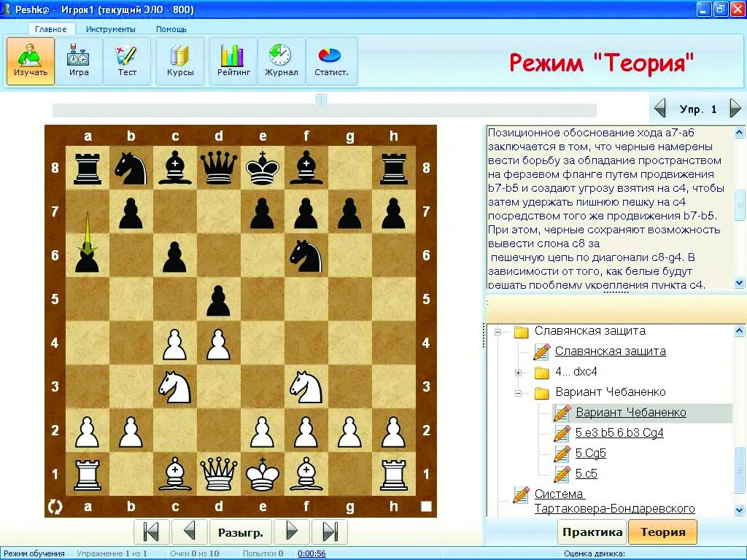This screenshot has height=560, width=747.
Task: Click the black king on e8
Action: coord(263,168)
